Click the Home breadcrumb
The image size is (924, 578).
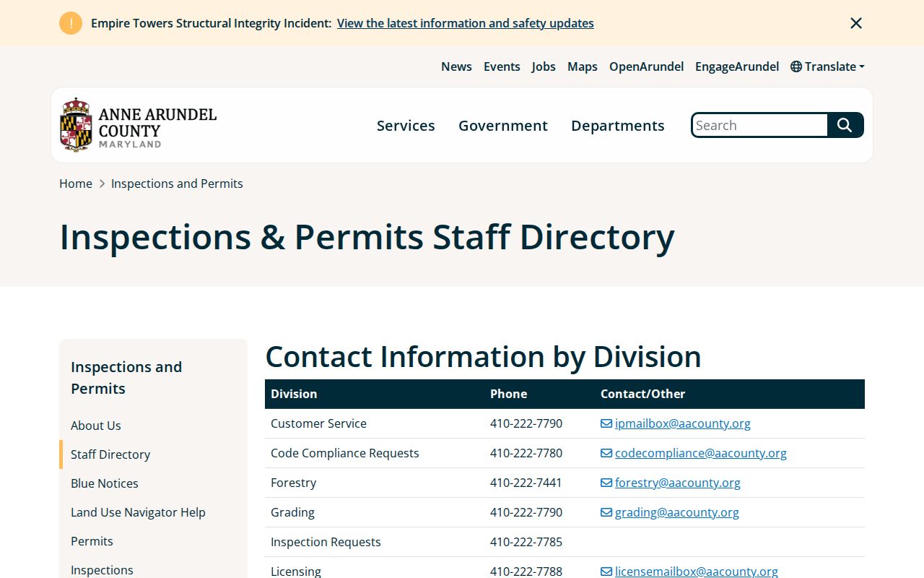pos(76,184)
